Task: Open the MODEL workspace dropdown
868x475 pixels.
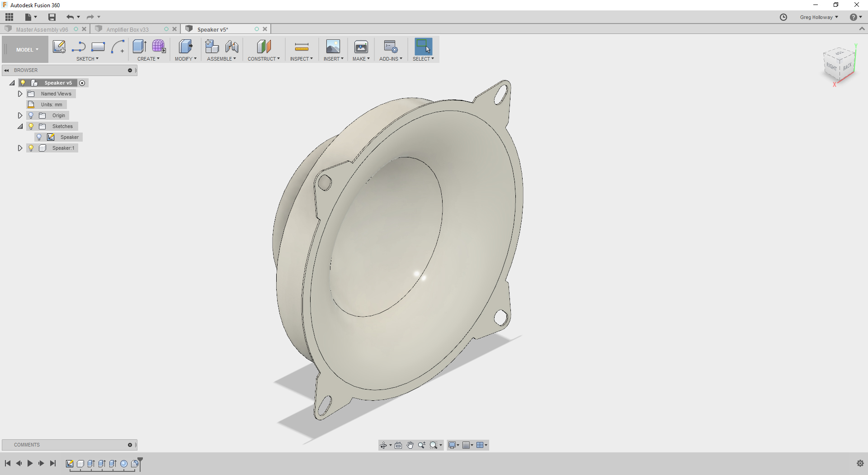Action: pos(25,49)
